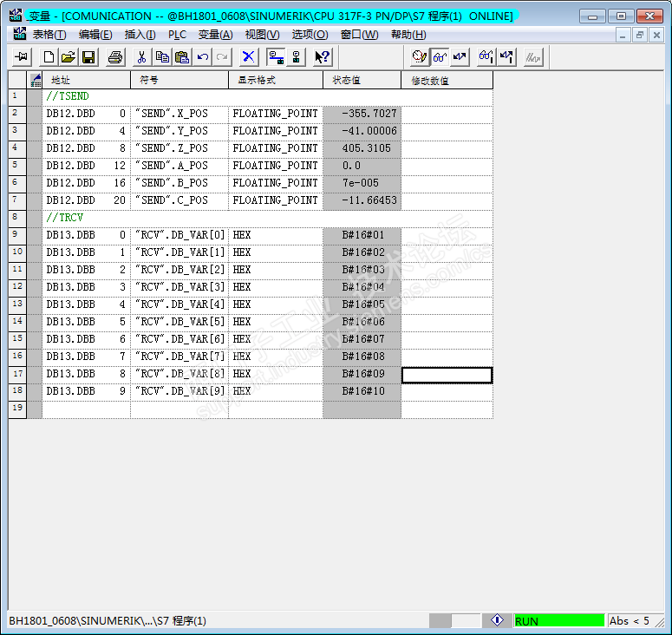
Task: Click the Copy toolbar icon
Action: click(x=162, y=57)
